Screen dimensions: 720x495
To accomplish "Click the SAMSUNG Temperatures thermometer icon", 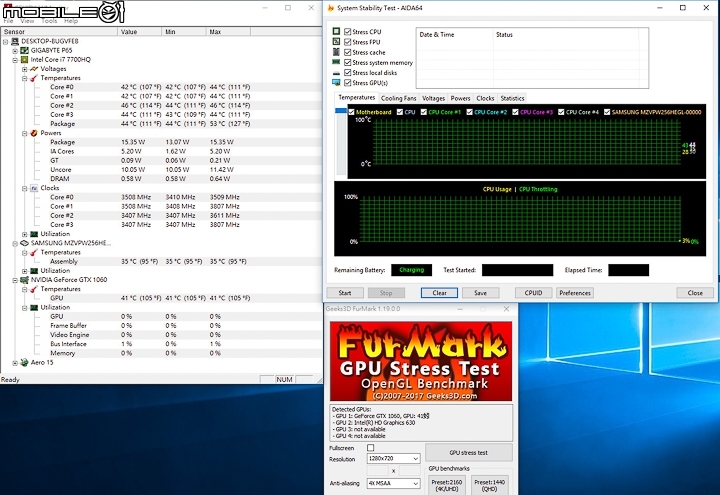I will coord(34,253).
